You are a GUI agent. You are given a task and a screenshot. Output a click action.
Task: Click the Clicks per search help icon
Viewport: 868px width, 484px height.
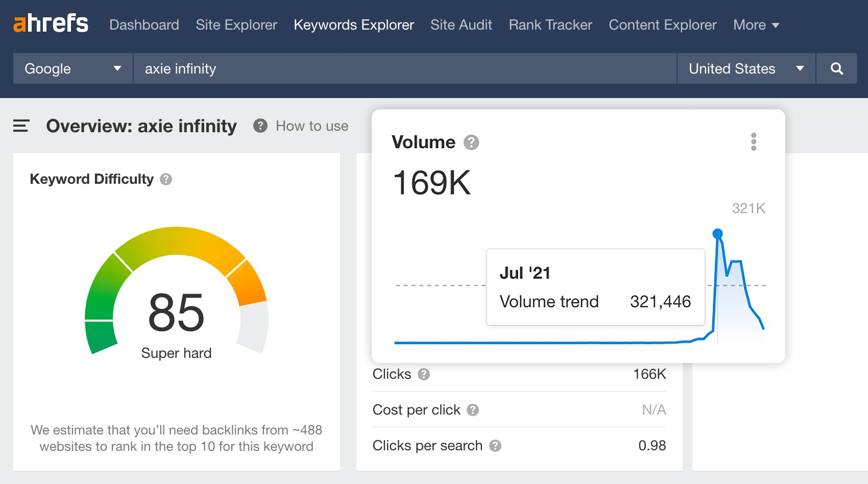pos(494,446)
